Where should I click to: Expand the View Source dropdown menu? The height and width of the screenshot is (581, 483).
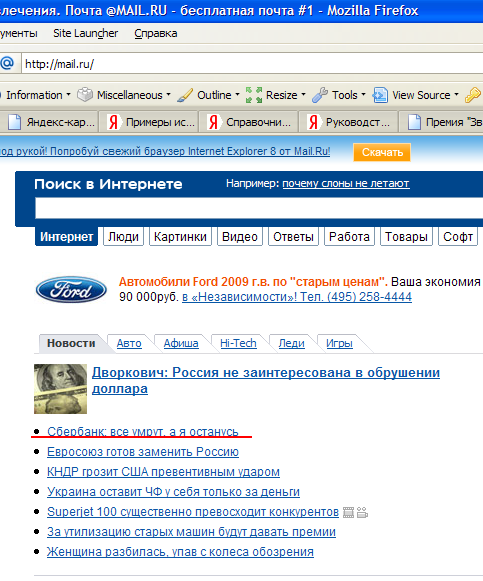tap(456, 95)
